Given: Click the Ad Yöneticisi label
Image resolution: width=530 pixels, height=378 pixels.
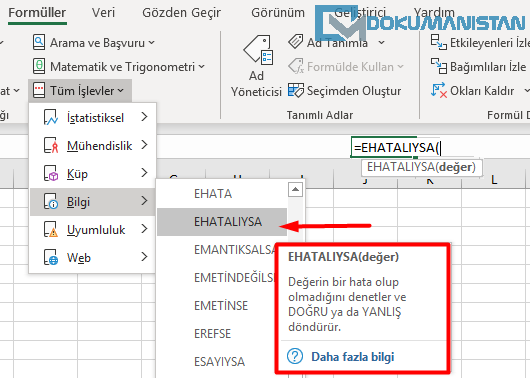Looking at the screenshot, I should pyautogui.click(x=256, y=84).
